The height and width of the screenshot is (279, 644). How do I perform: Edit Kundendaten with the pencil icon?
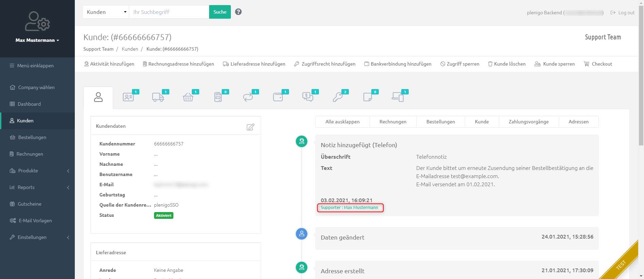pyautogui.click(x=250, y=127)
